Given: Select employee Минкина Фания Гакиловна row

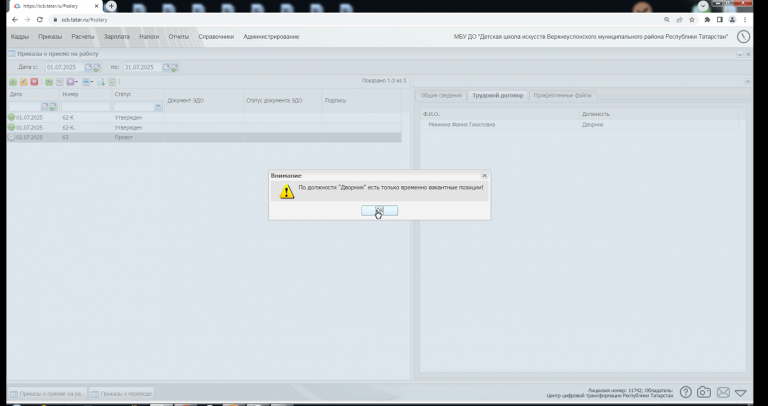Looking at the screenshot, I should [579, 124].
